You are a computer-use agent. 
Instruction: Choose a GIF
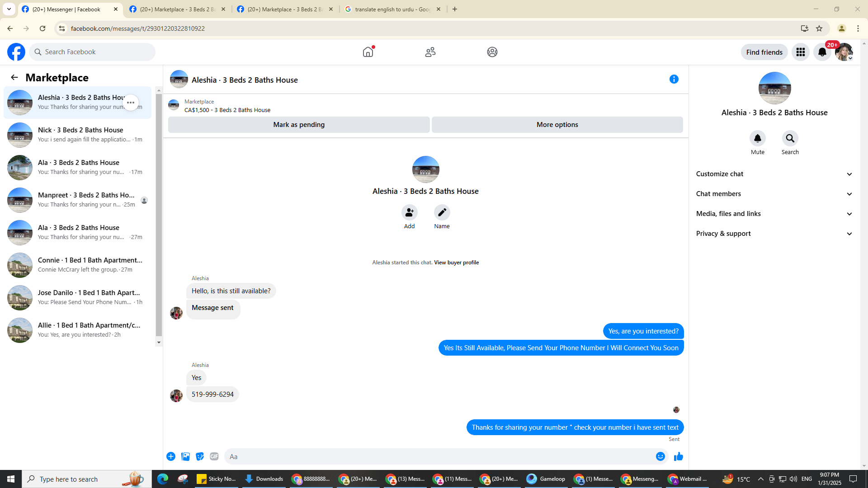(x=214, y=456)
